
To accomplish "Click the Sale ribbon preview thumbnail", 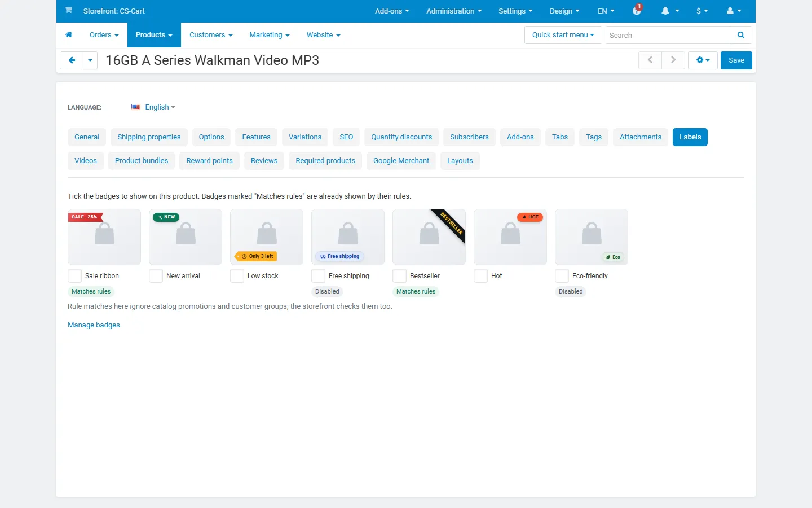I will click(x=104, y=237).
